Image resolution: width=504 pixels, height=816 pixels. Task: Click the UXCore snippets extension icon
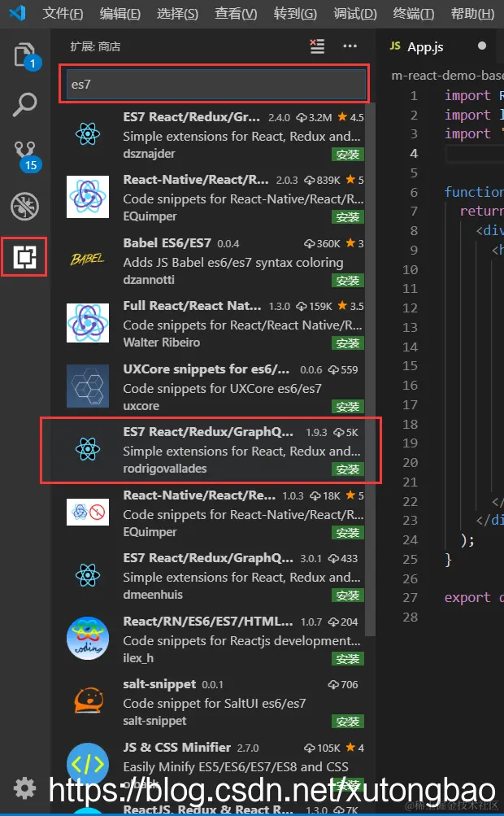[87, 386]
